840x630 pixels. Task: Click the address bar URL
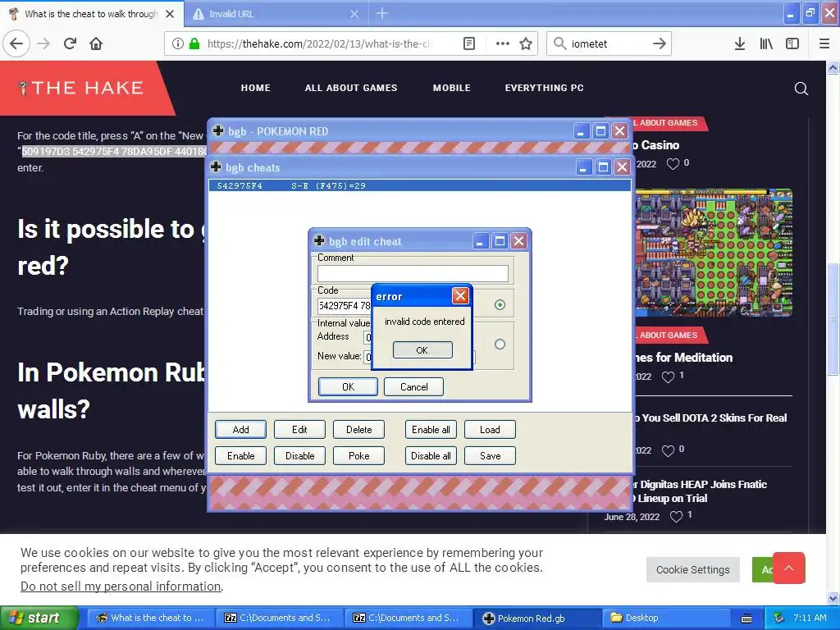[319, 43]
